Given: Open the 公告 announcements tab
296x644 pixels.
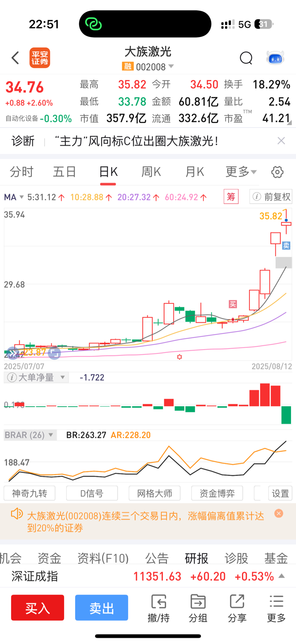Looking at the screenshot, I should [x=157, y=558].
